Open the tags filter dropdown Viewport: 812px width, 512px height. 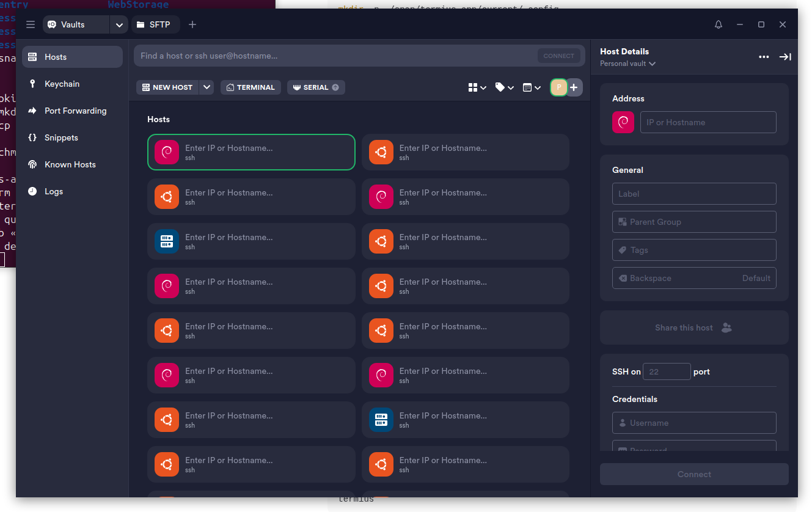tap(504, 87)
